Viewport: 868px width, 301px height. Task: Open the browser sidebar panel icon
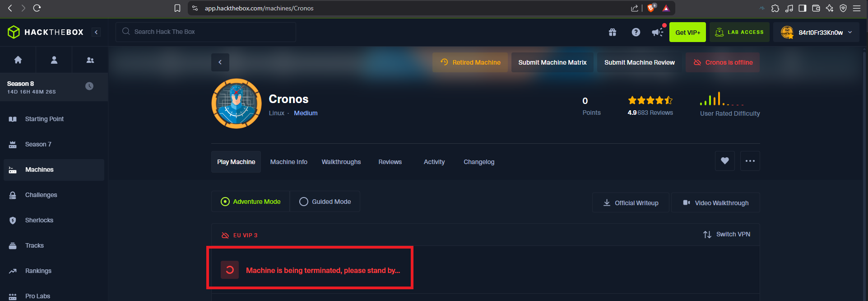803,8
